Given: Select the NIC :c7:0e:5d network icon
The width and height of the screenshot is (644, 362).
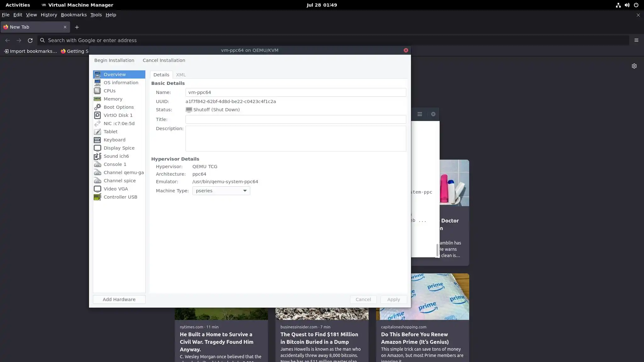Looking at the screenshot, I should point(97,123).
